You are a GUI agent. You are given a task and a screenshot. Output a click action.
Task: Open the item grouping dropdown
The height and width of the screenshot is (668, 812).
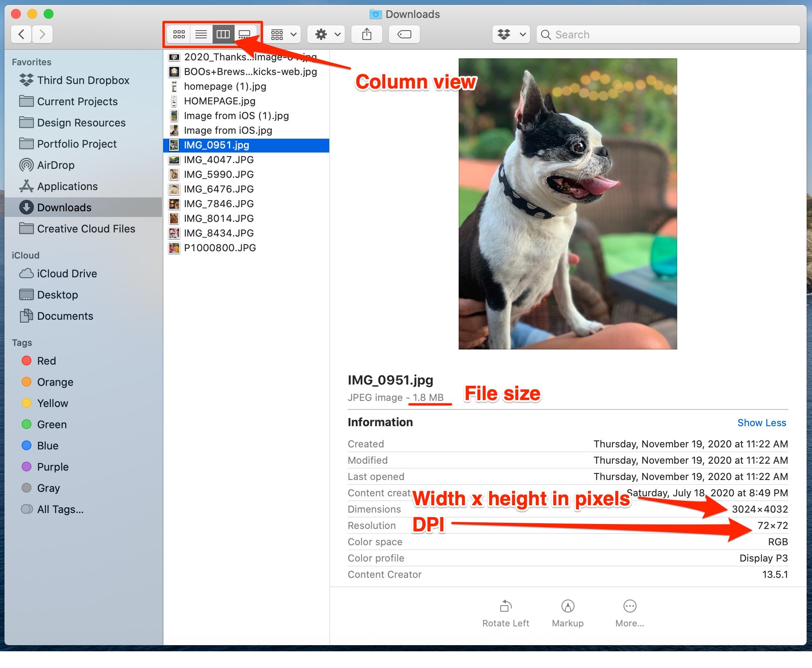[282, 34]
